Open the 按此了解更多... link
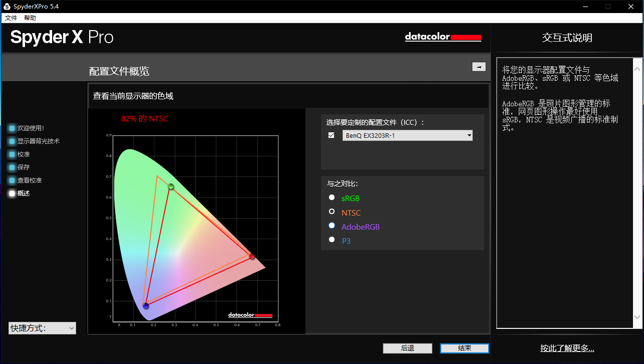Image resolution: width=644 pixels, height=364 pixels. pos(567,348)
